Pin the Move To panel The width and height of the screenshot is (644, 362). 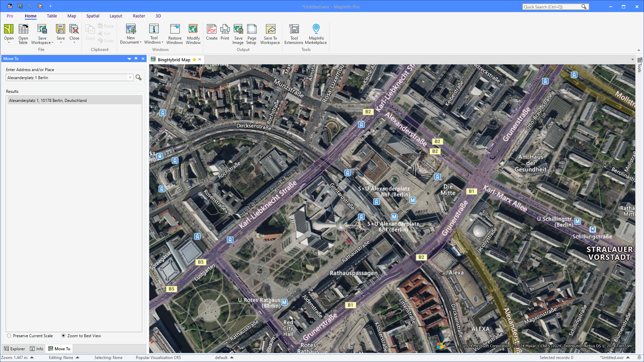pyautogui.click(x=136, y=58)
